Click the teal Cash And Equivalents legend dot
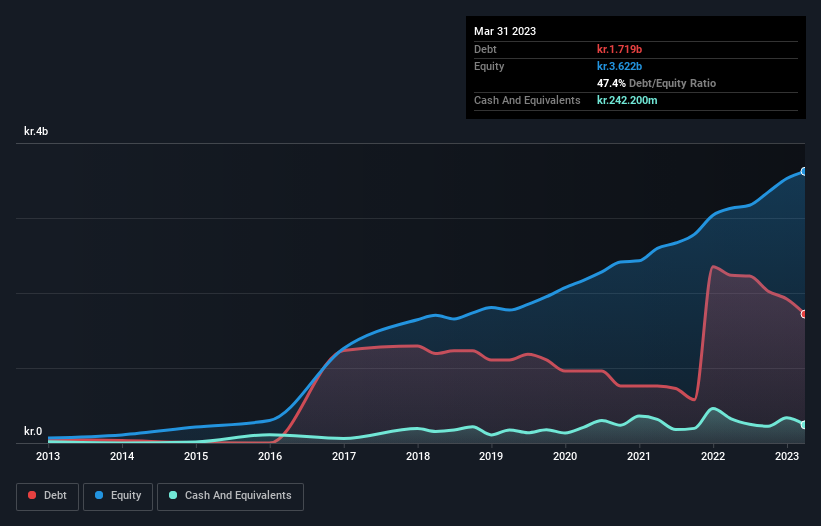The width and height of the screenshot is (821, 526). tap(173, 495)
